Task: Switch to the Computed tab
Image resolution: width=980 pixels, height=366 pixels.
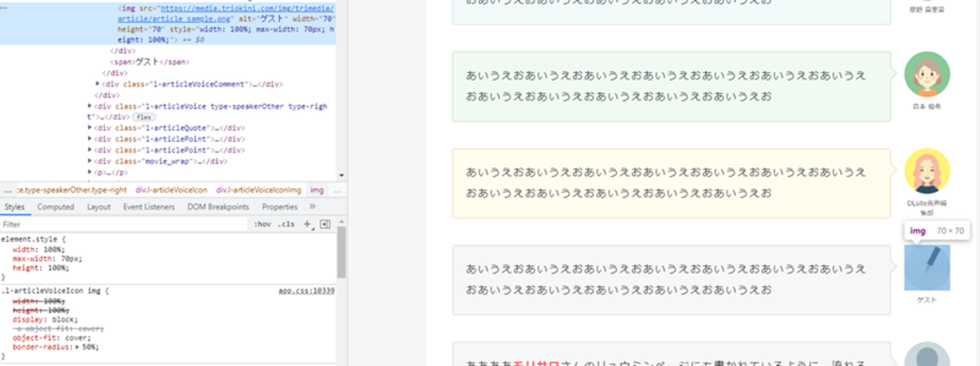Action: (x=55, y=207)
